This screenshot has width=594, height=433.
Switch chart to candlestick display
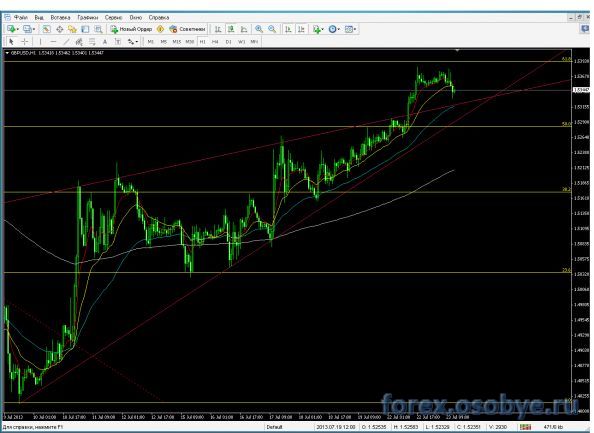coord(231,29)
